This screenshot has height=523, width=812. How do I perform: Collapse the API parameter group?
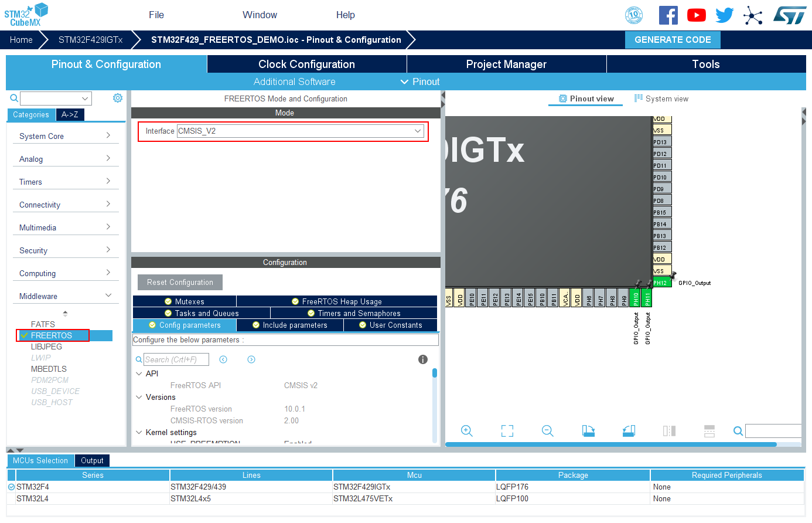(x=139, y=373)
